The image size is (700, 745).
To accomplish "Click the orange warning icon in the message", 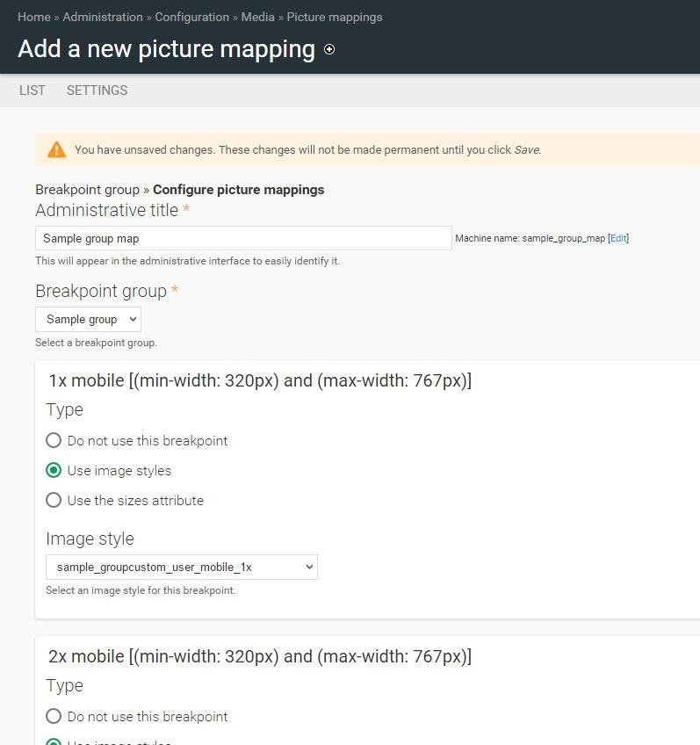I will click(56, 149).
